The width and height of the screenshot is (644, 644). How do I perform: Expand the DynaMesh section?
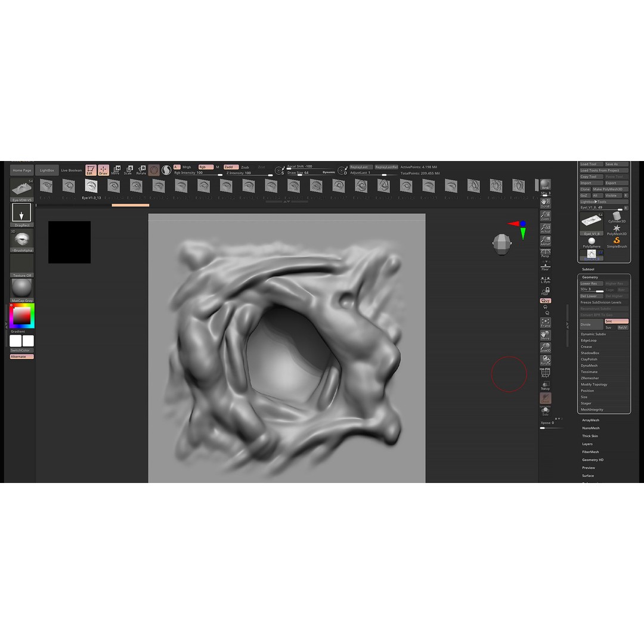pyautogui.click(x=589, y=366)
